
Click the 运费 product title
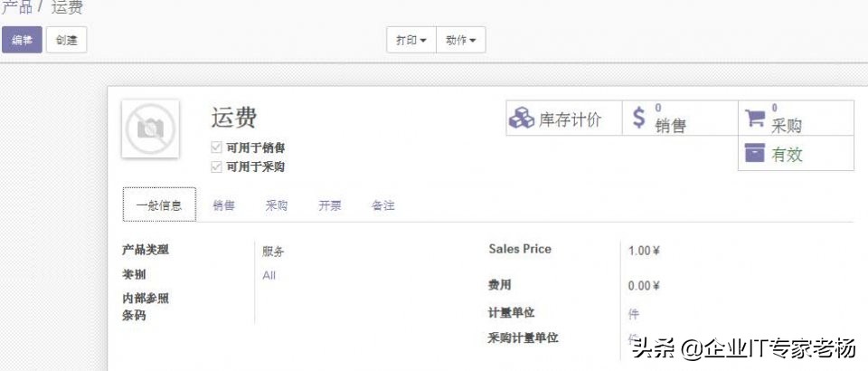234,118
